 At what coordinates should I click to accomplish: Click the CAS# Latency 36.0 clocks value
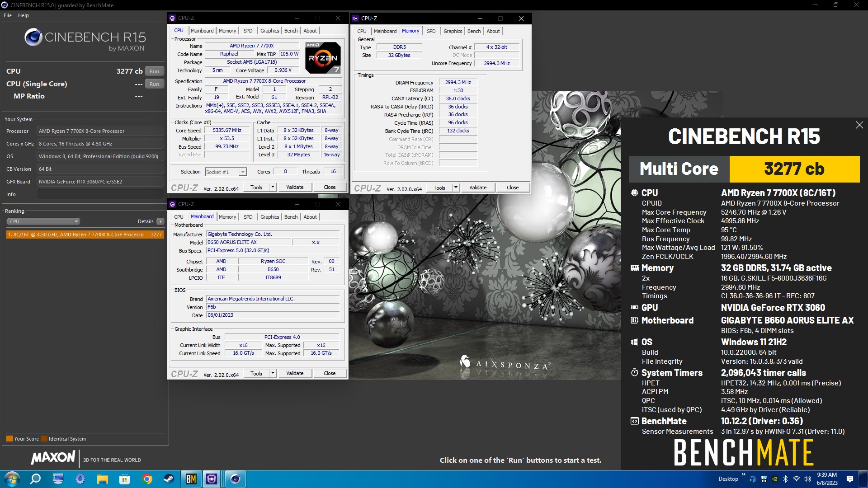[x=458, y=99]
